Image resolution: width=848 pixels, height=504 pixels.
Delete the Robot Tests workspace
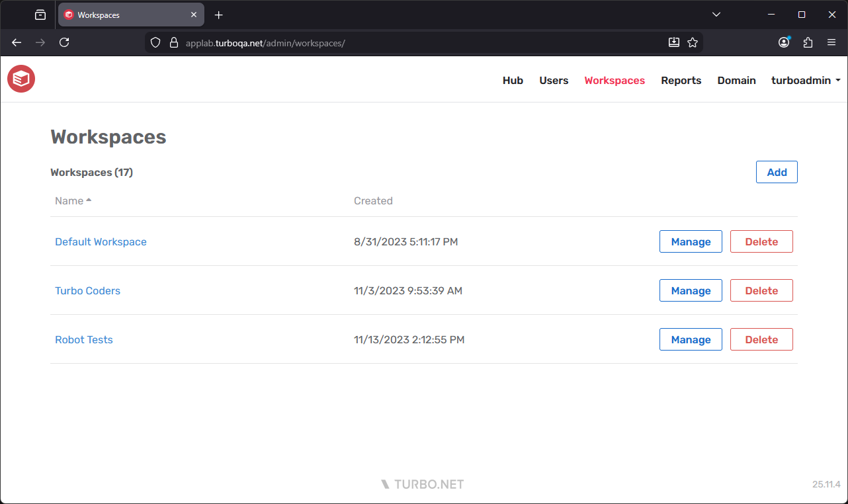point(761,339)
